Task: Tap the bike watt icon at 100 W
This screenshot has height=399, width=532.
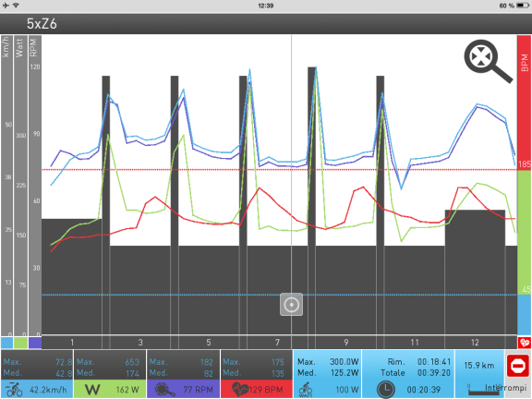Action: click(306, 390)
